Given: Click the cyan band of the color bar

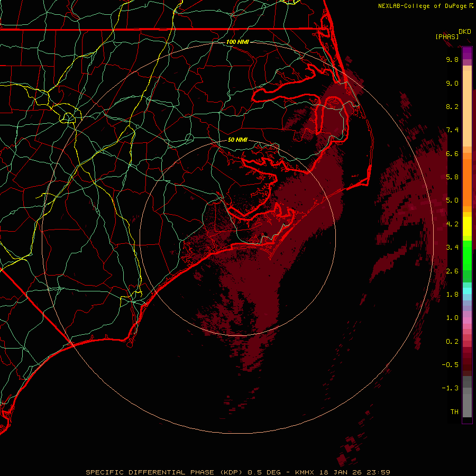Looking at the screenshot, I should coord(467,291).
